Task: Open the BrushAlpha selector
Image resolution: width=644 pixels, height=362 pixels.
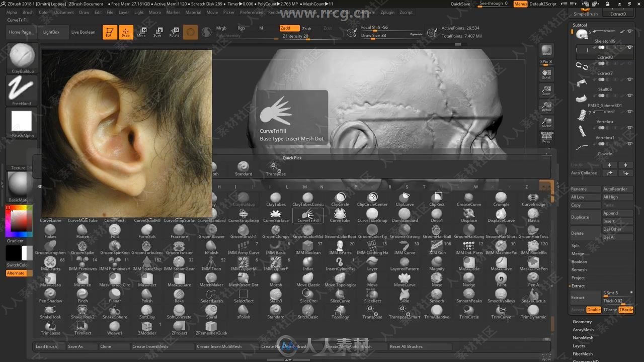Action: pos(22,124)
